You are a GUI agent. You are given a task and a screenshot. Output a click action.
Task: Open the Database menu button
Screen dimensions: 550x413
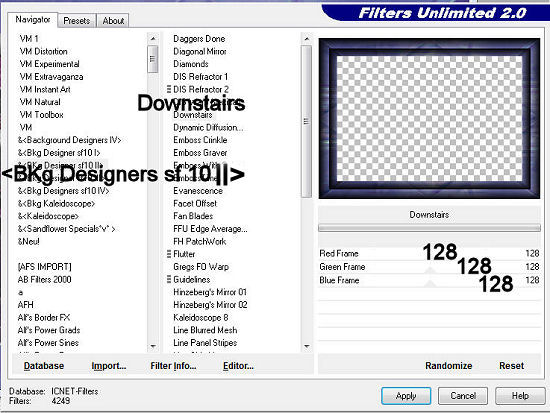tap(44, 366)
